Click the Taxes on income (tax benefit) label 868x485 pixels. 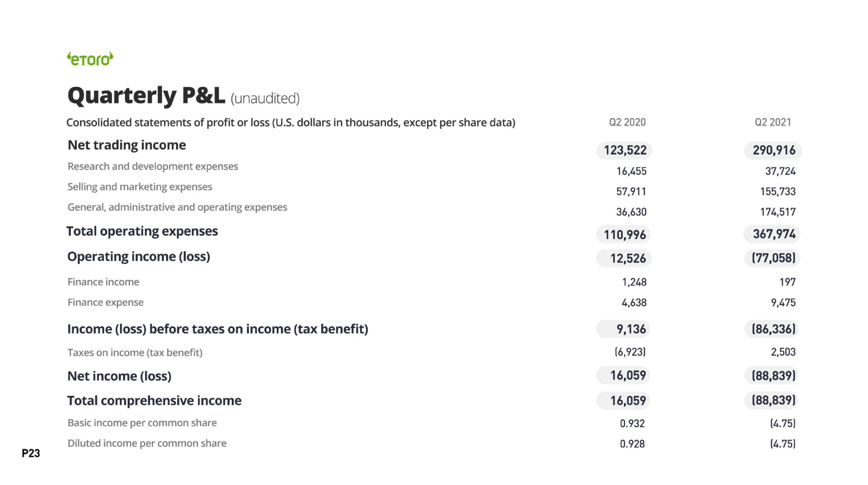coord(135,353)
